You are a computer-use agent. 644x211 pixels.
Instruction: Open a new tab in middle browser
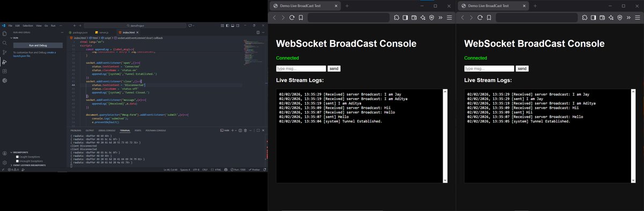coord(347,6)
